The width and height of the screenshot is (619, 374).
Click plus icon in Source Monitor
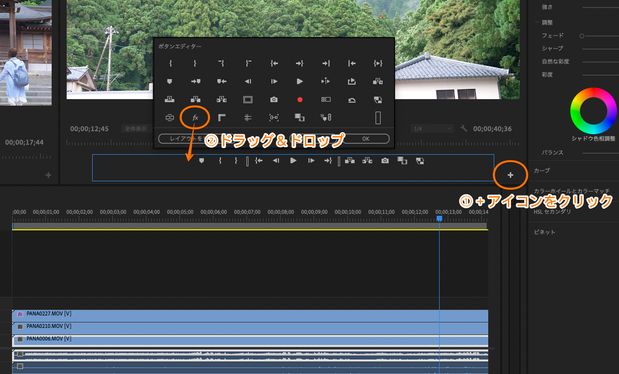click(x=48, y=175)
